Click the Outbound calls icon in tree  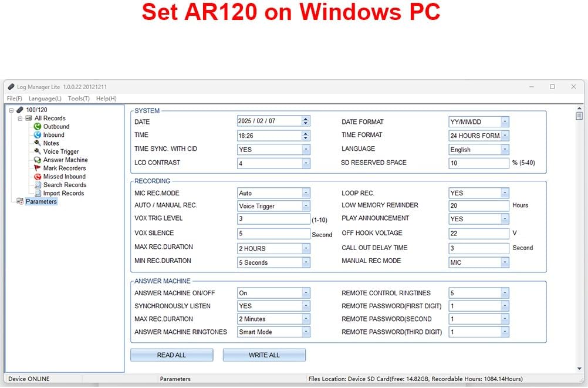(38, 126)
